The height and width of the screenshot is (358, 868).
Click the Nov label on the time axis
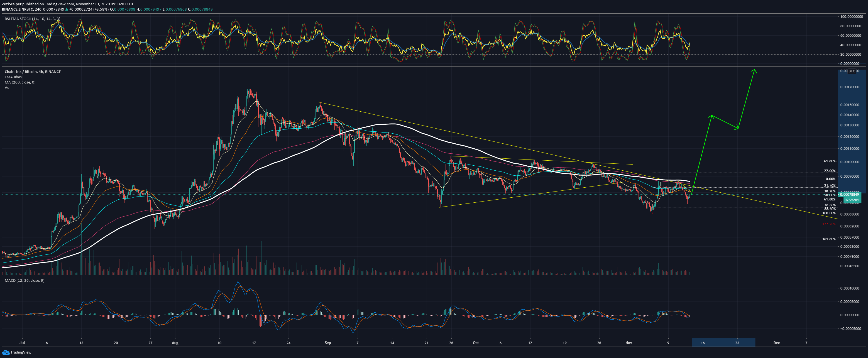click(x=629, y=343)
